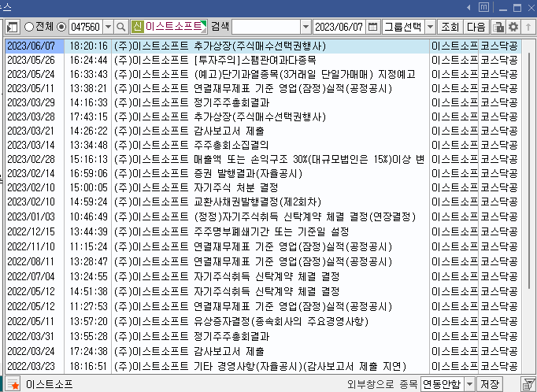Image resolution: width=537 pixels, height=392 pixels.
Task: Click the grey up arrow icon
Action: tap(528, 27)
